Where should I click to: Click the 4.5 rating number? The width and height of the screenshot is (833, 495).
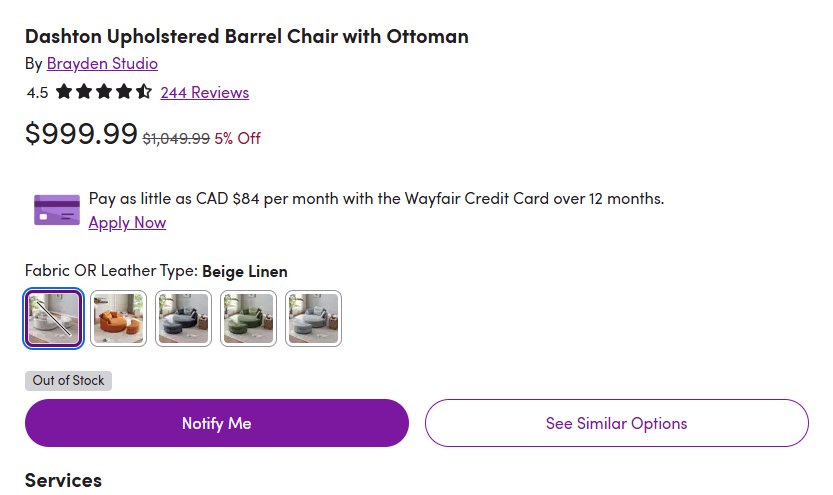(x=37, y=93)
